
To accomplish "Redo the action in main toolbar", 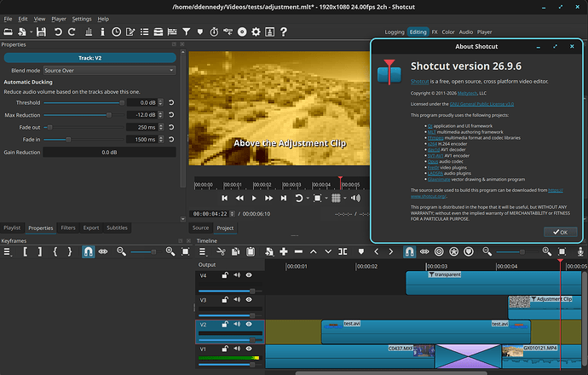I will (x=72, y=32).
